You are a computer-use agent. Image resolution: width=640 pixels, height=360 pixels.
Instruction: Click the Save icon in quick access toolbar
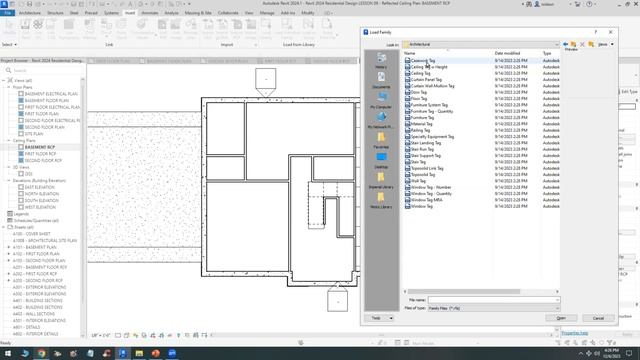pyautogui.click(x=29, y=4)
